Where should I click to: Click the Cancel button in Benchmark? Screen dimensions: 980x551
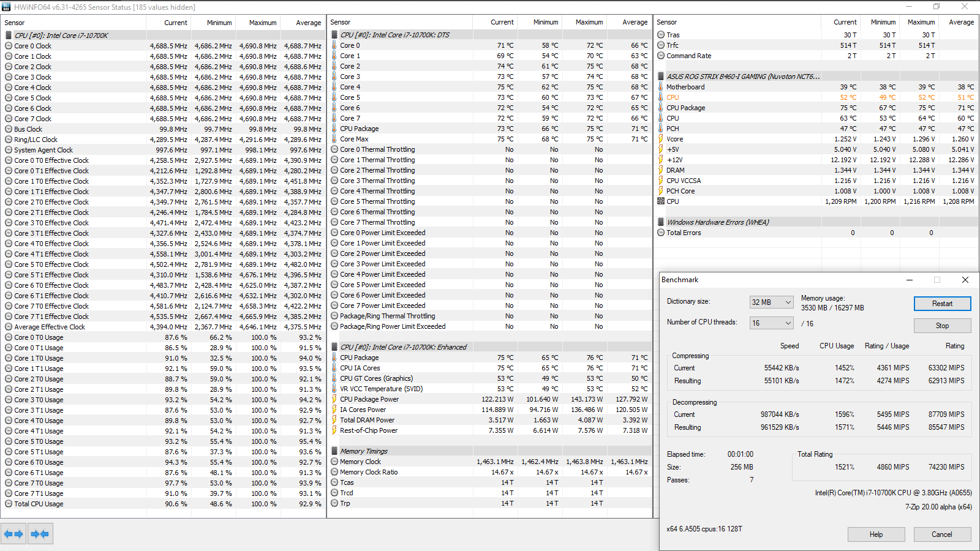click(x=942, y=534)
